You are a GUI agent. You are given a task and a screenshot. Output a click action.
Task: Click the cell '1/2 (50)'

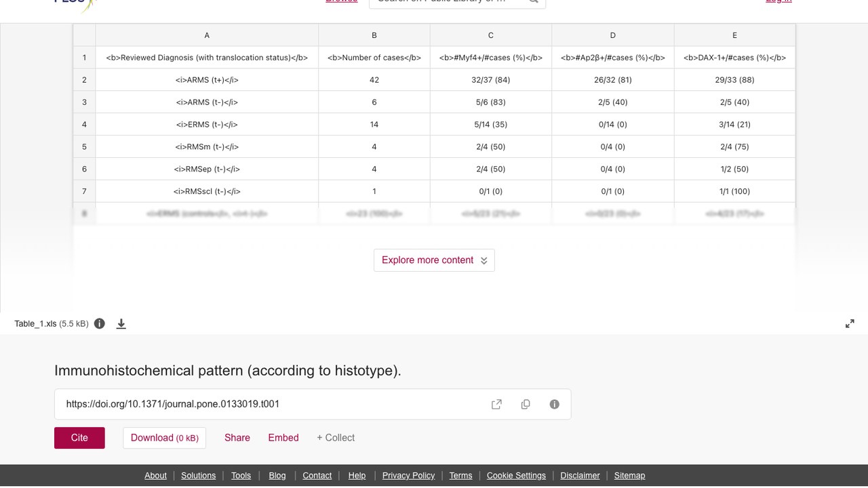(734, 169)
